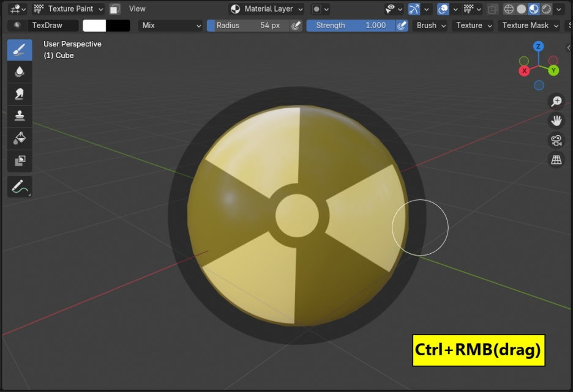
Task: Expand the sidebar collapse arrow
Action: click(x=569, y=48)
